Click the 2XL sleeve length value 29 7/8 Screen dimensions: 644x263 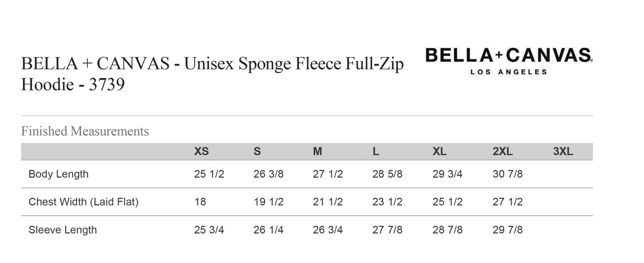[x=508, y=230]
